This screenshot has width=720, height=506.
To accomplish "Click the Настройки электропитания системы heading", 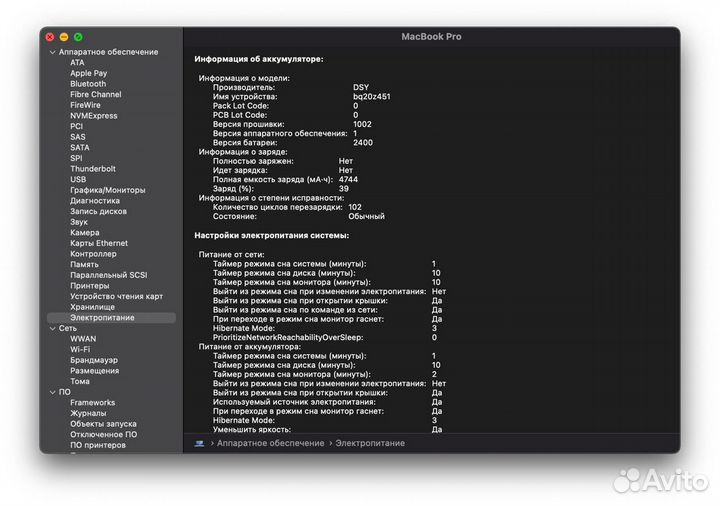I will click(271, 236).
